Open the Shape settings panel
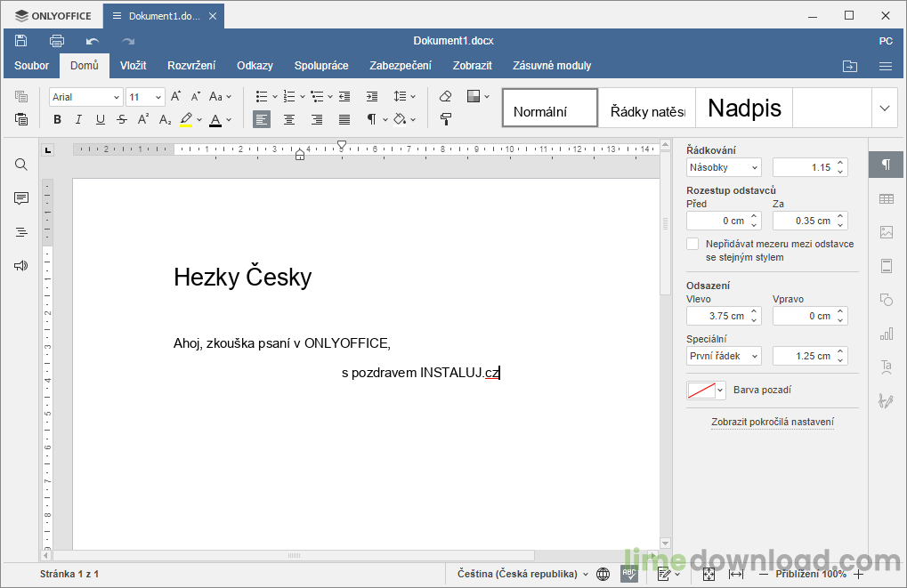This screenshot has height=588, width=907. point(886,300)
